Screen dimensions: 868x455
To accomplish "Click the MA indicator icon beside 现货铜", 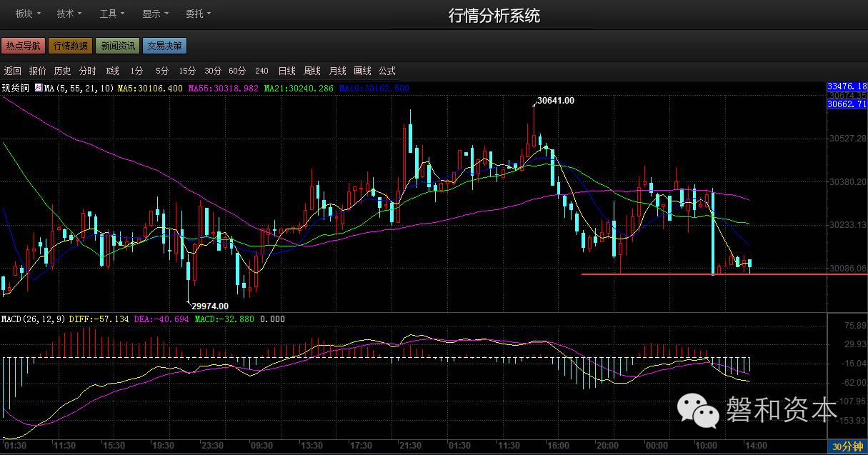I will pos(38,89).
